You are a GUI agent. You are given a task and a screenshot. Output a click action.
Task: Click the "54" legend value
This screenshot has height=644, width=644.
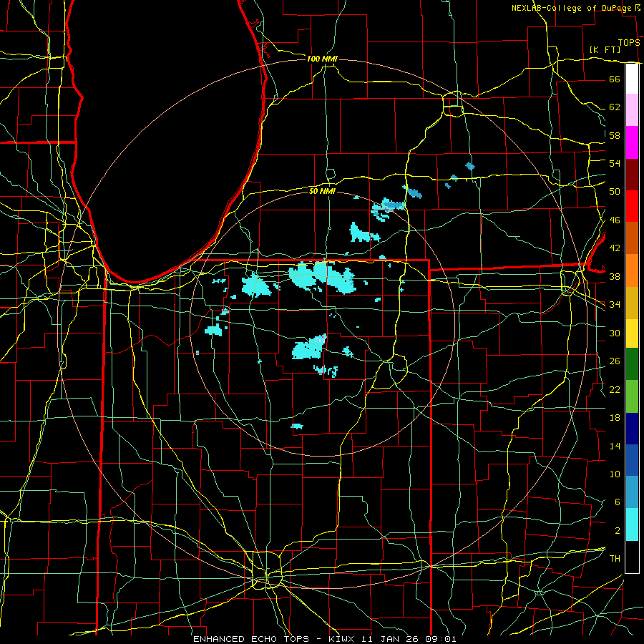[x=615, y=163]
